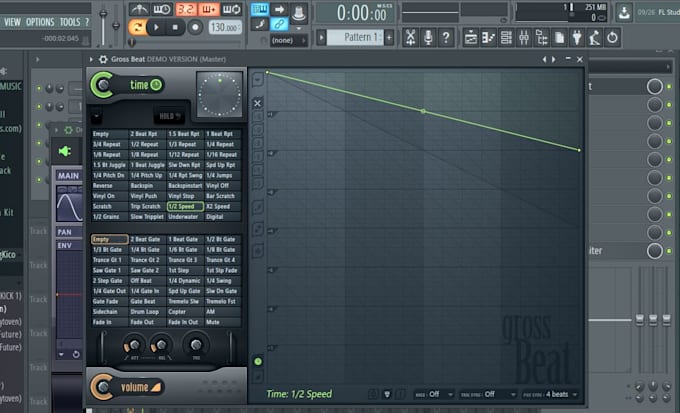
Task: Toggle the HOLD button
Action: click(x=169, y=116)
